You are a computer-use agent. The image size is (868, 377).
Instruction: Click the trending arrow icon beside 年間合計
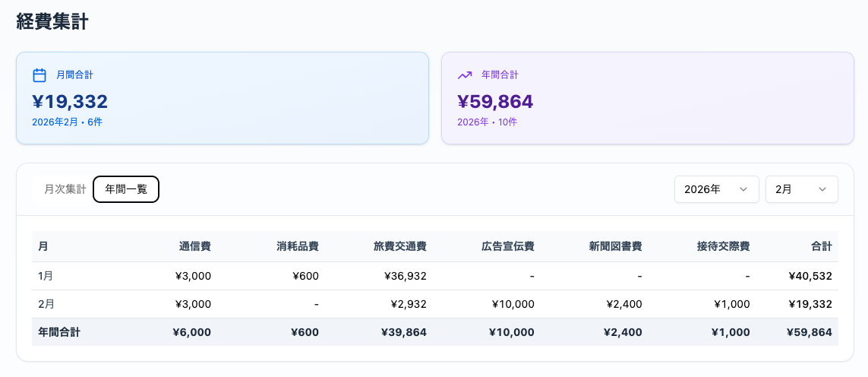[465, 75]
